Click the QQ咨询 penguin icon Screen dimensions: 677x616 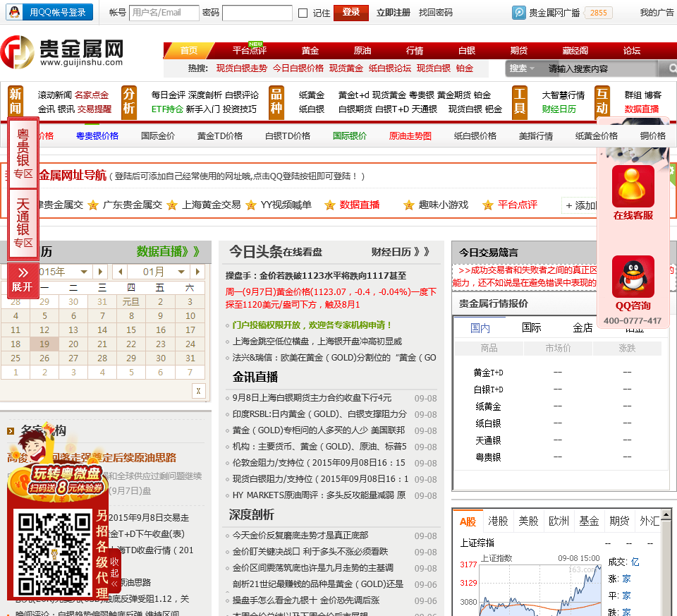633,277
